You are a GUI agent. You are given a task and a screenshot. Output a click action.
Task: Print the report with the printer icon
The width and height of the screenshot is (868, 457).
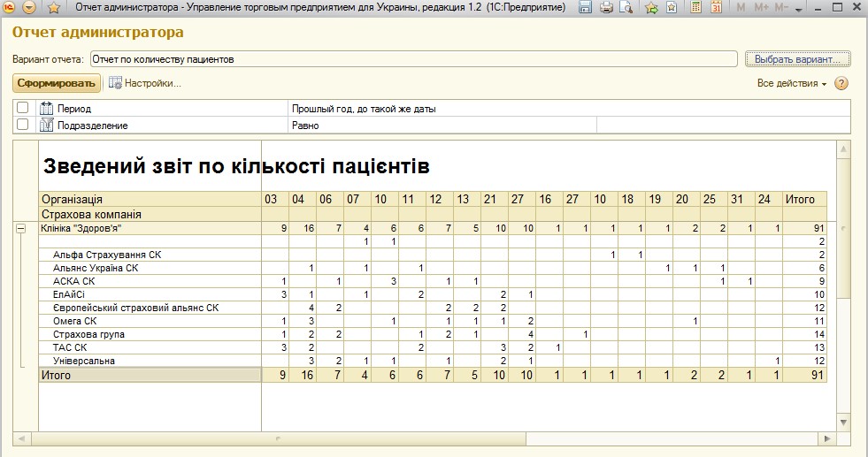point(606,7)
